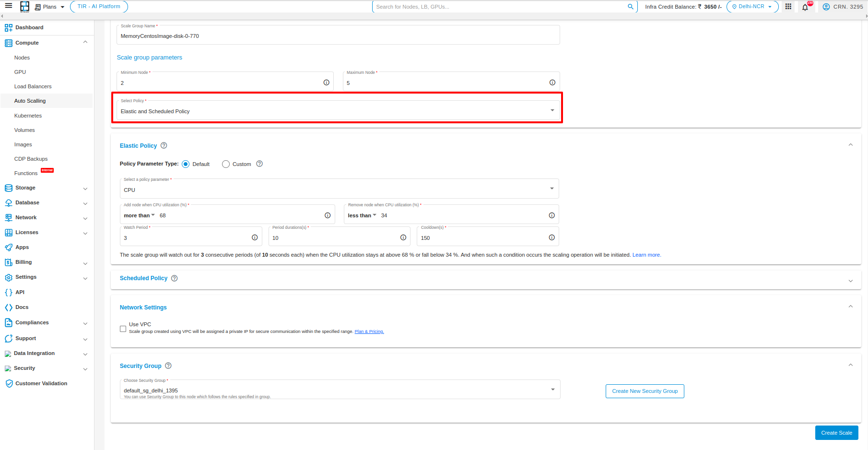Click the Watch Period info icon
Screen dimensions: 868x450
[x=255, y=237]
